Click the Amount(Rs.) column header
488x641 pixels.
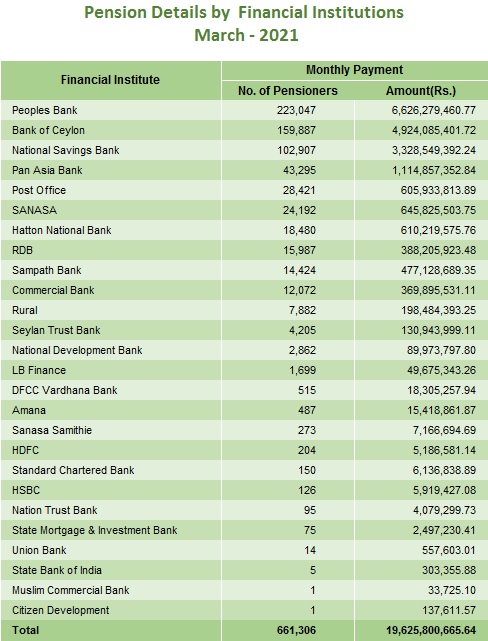coord(421,91)
